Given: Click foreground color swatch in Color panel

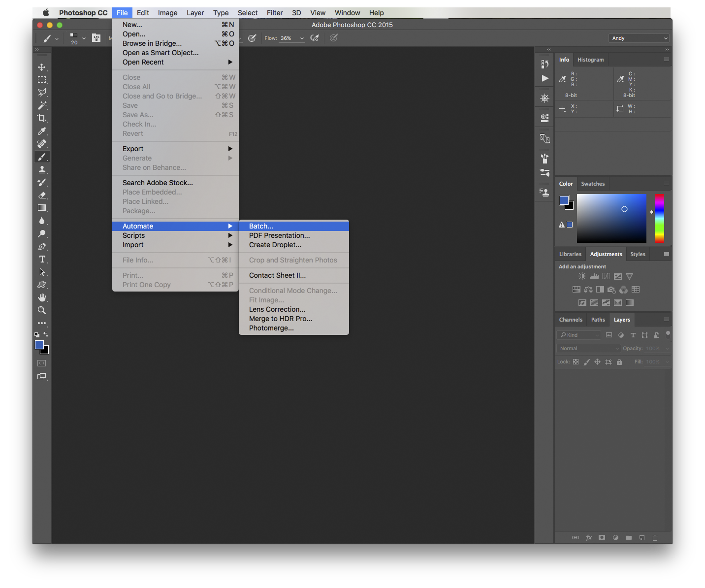Looking at the screenshot, I should point(564,200).
